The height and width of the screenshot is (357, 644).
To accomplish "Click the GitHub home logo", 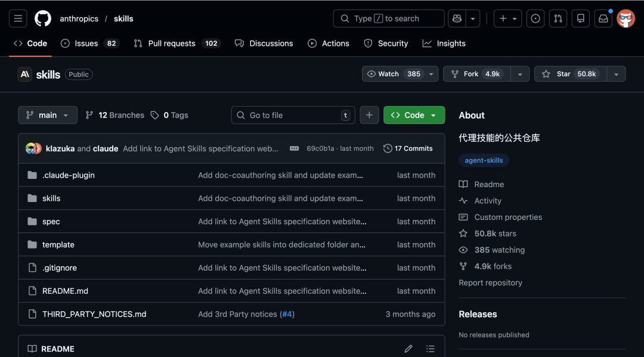I will 42,18.
